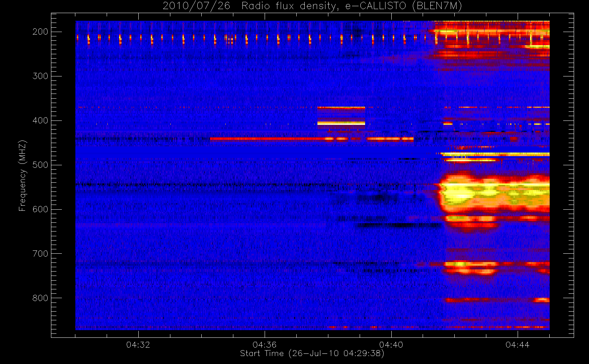The image size is (589, 364).
Task: Click the 800 frequency tick label
Action: (x=40, y=298)
